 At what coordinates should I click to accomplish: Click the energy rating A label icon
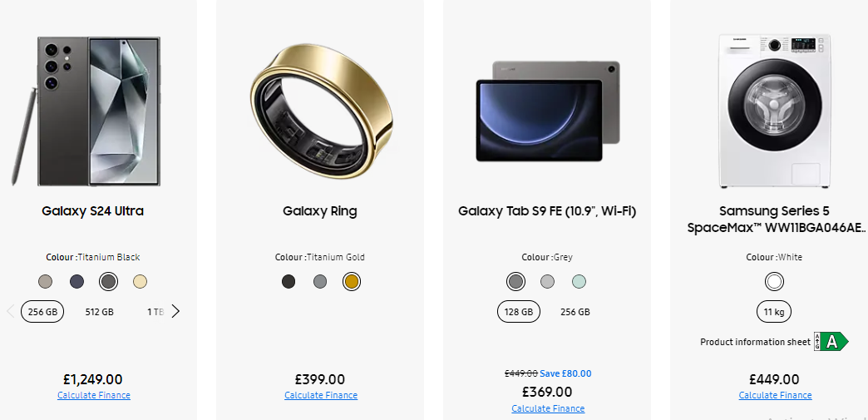[831, 342]
